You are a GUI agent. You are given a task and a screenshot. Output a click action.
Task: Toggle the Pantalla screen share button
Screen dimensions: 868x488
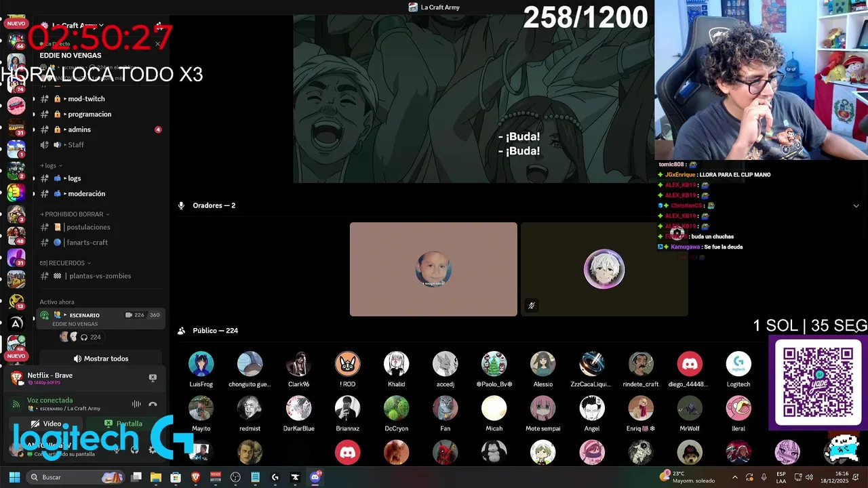123,424
